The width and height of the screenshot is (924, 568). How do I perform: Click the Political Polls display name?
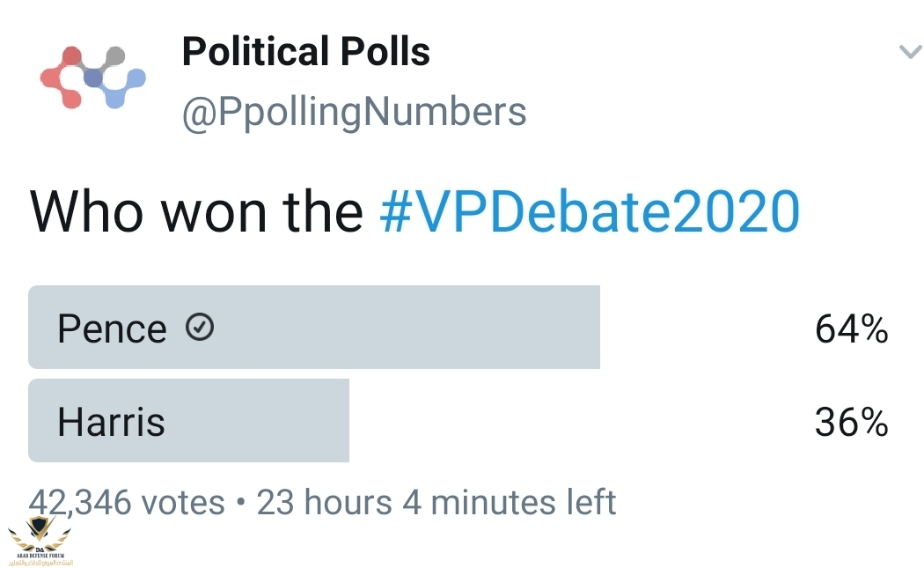306,51
